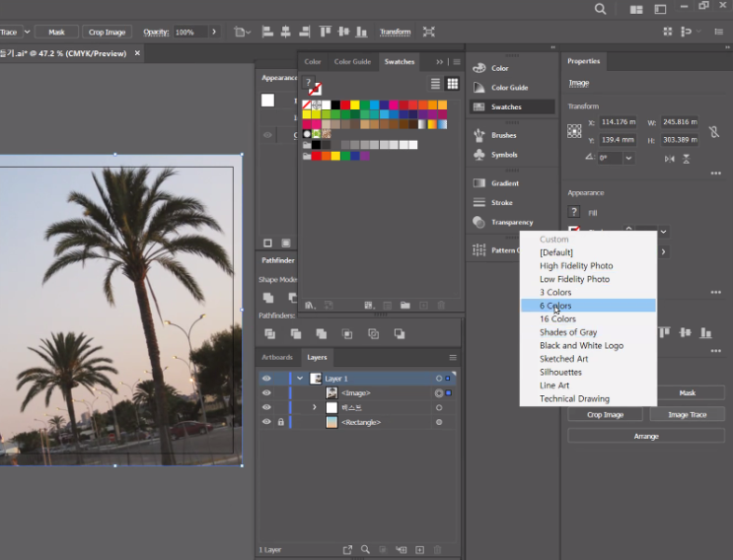Click the locate object icon in Layers
Screen dimensions: 733x560
click(365, 549)
